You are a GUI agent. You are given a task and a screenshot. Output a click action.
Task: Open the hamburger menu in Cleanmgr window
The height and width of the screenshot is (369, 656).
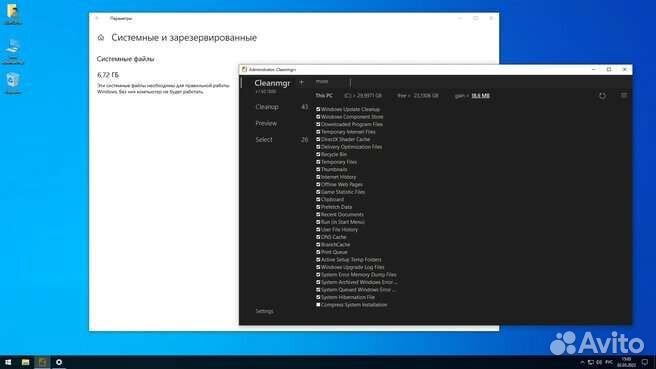point(624,95)
